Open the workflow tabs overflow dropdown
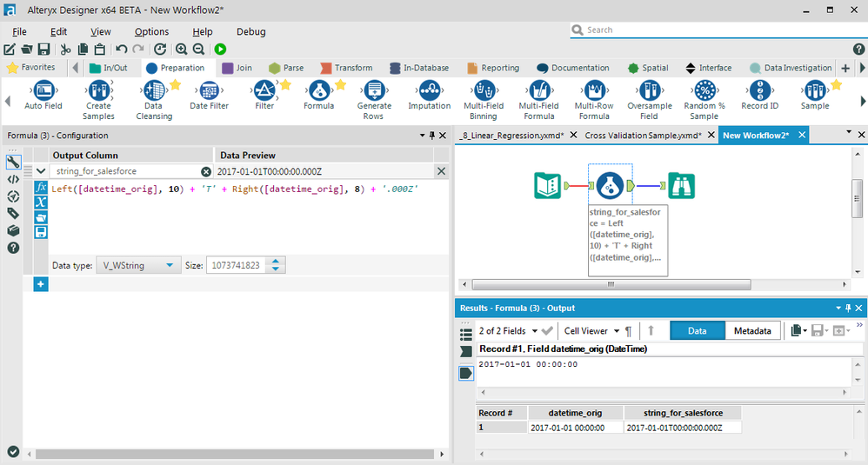868x465 pixels. point(849,133)
